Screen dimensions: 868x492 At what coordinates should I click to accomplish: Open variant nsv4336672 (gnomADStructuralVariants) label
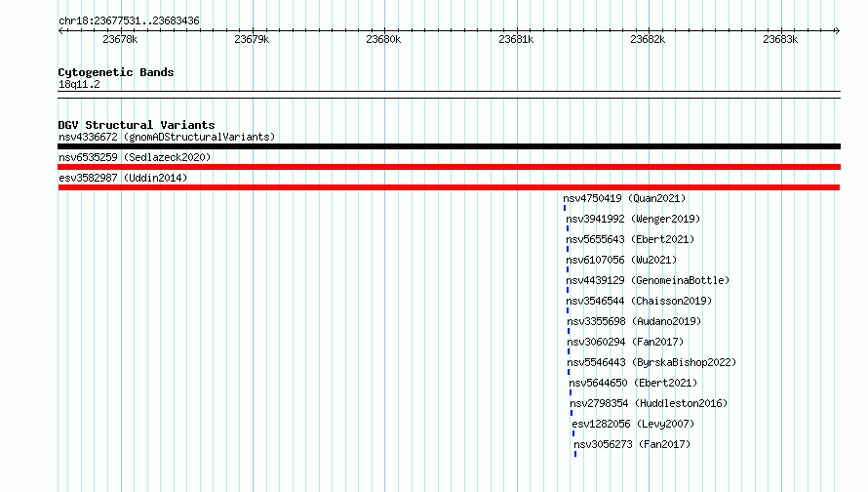point(167,137)
